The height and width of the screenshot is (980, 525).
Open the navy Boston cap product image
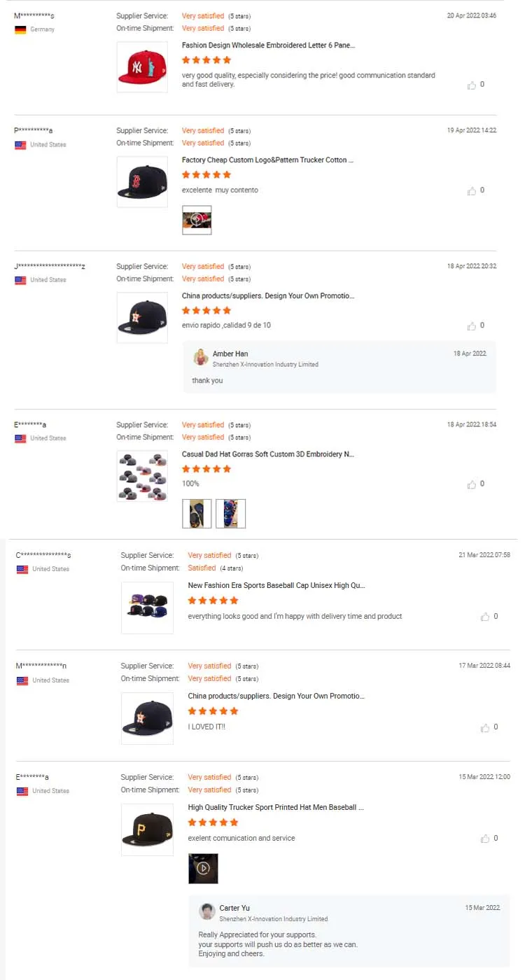142,182
